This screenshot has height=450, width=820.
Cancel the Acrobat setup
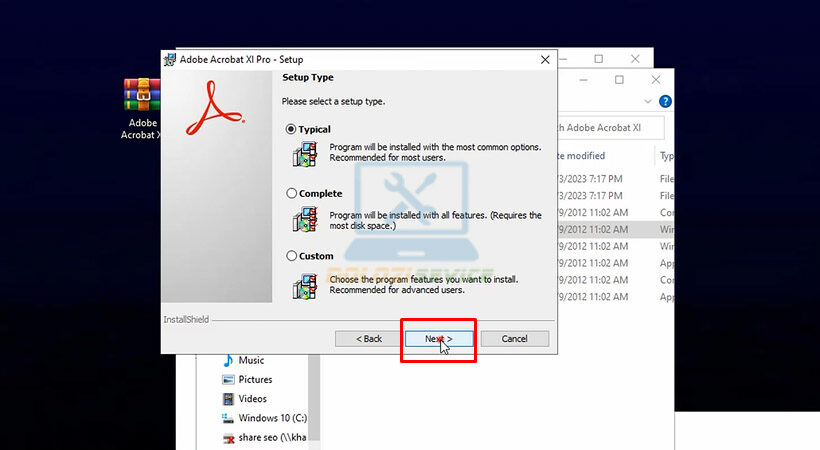coord(514,339)
